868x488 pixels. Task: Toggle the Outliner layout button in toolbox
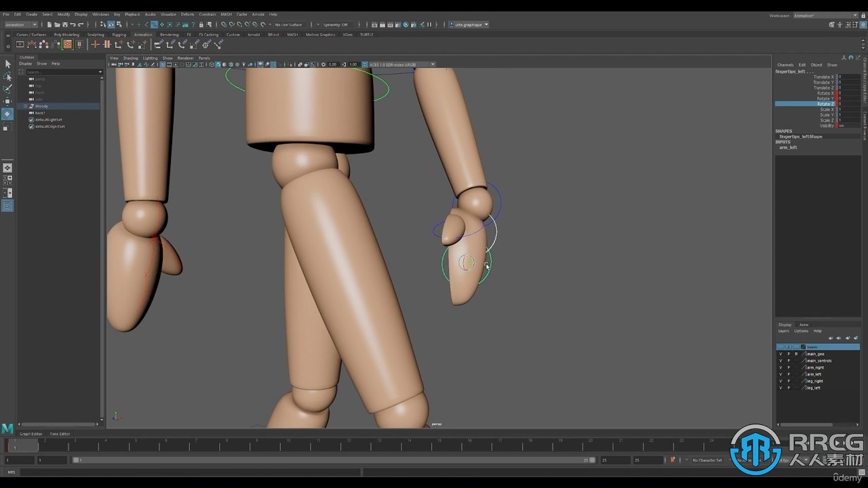point(7,205)
